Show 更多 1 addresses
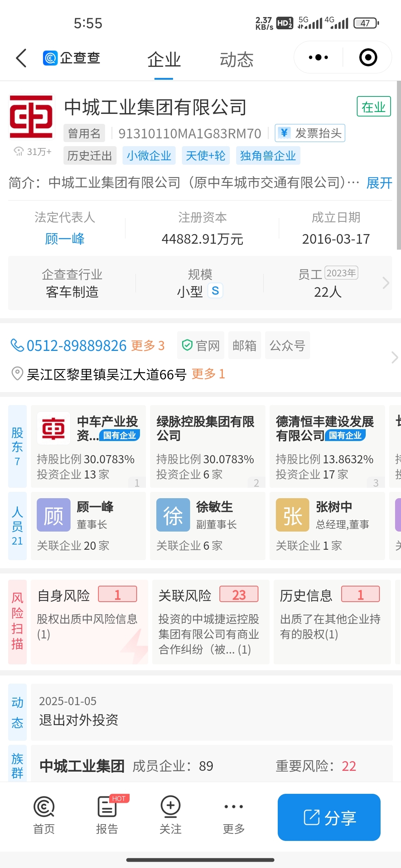 click(208, 374)
